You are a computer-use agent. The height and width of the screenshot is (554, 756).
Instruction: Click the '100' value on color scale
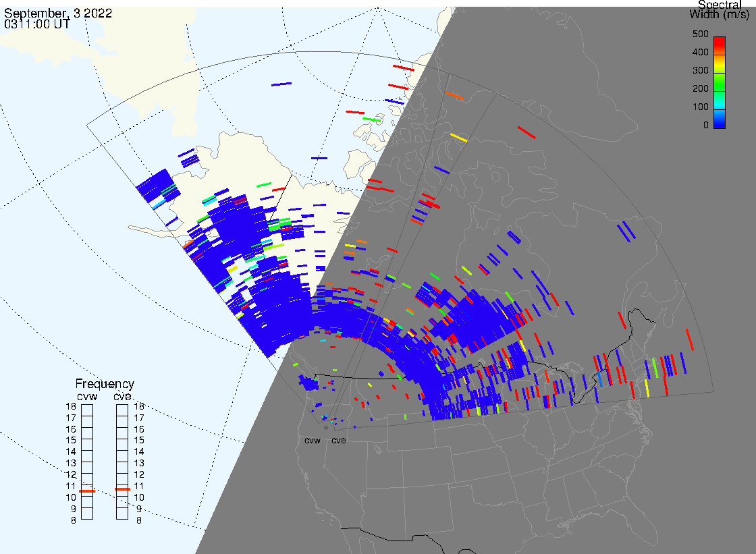coord(700,107)
